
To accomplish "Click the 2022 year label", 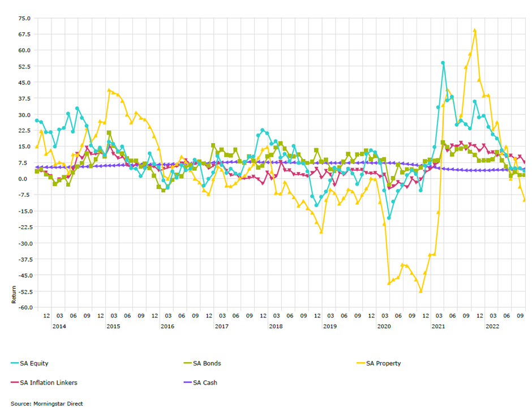I will (x=492, y=326).
